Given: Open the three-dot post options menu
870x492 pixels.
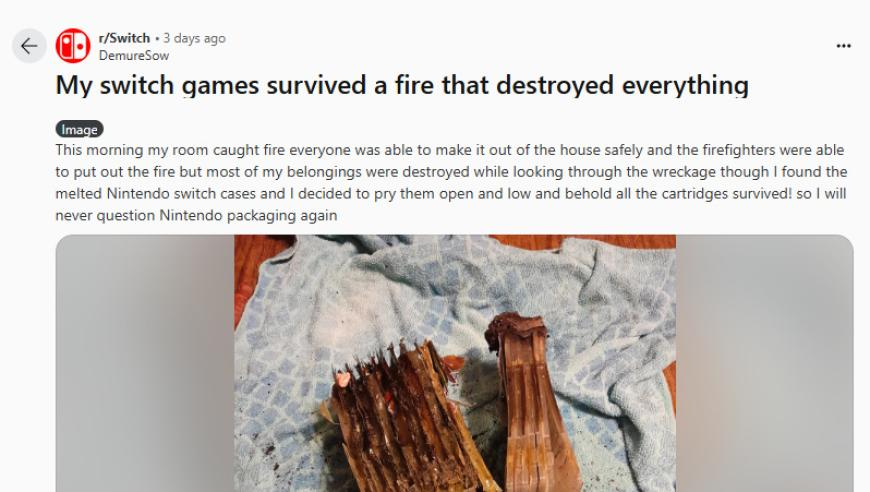Looking at the screenshot, I should tap(843, 46).
